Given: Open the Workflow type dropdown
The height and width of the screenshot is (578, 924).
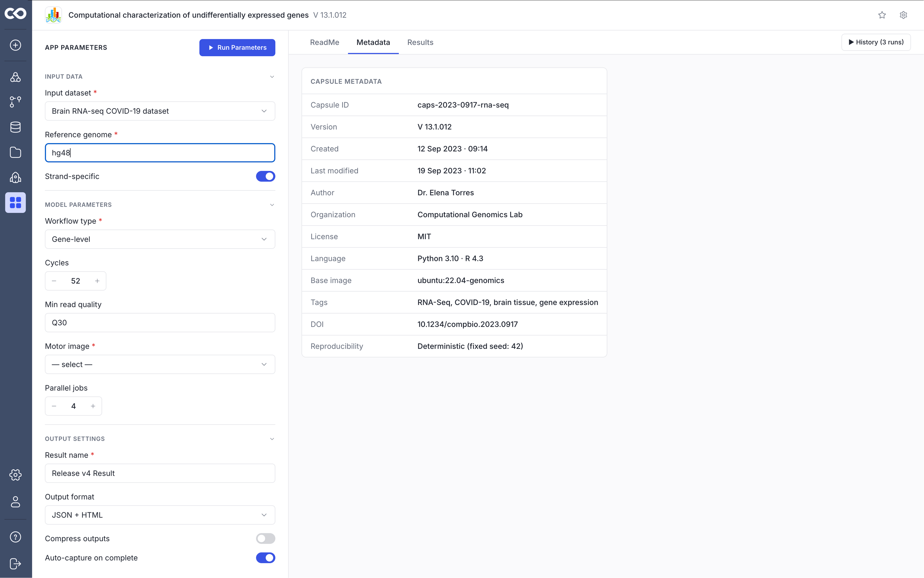Looking at the screenshot, I should click(160, 239).
